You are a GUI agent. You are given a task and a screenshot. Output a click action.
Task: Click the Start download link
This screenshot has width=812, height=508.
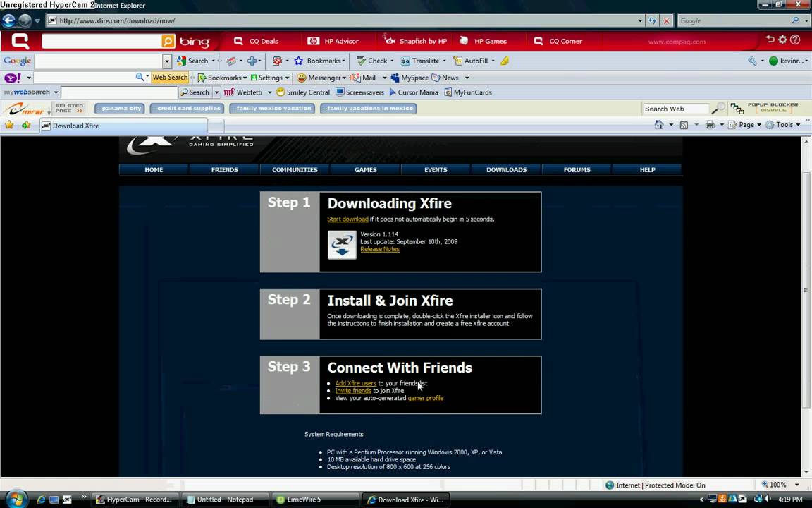pos(347,219)
